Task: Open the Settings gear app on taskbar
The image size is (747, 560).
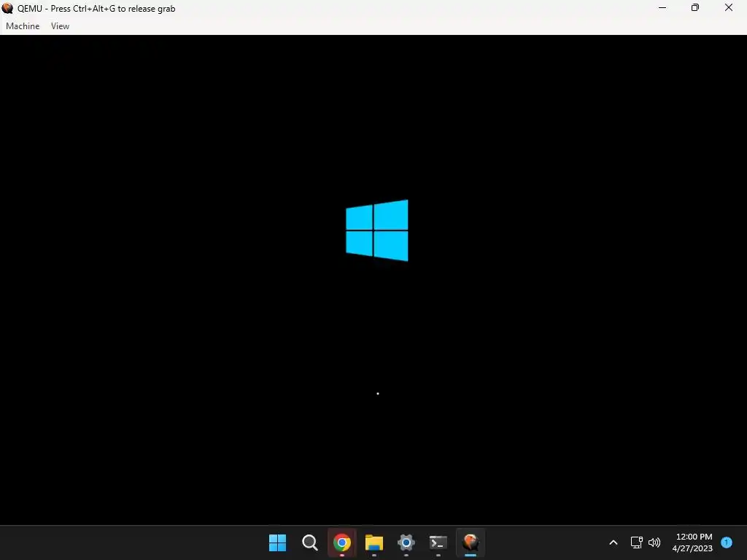Action: (406, 542)
